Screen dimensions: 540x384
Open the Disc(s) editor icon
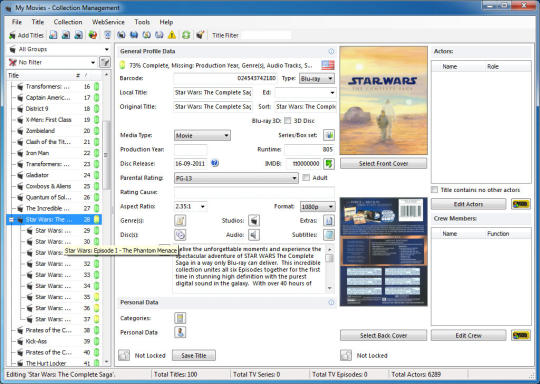click(180, 235)
